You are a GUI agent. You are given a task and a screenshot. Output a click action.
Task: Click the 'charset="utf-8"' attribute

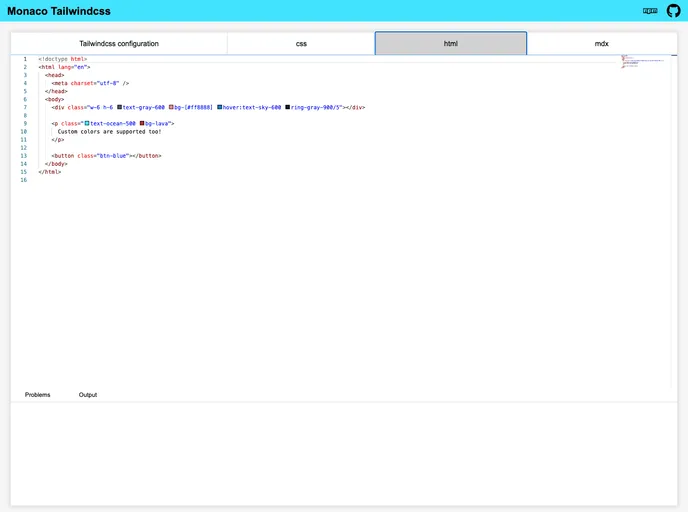click(x=95, y=83)
